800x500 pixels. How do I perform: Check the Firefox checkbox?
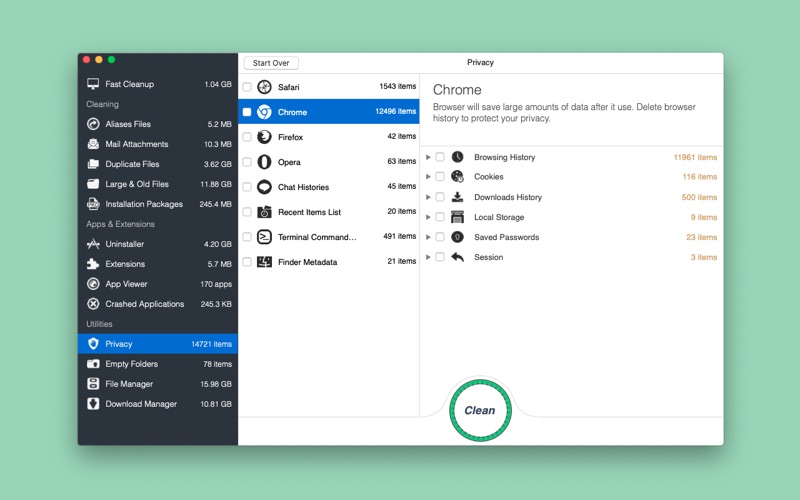[x=247, y=137]
